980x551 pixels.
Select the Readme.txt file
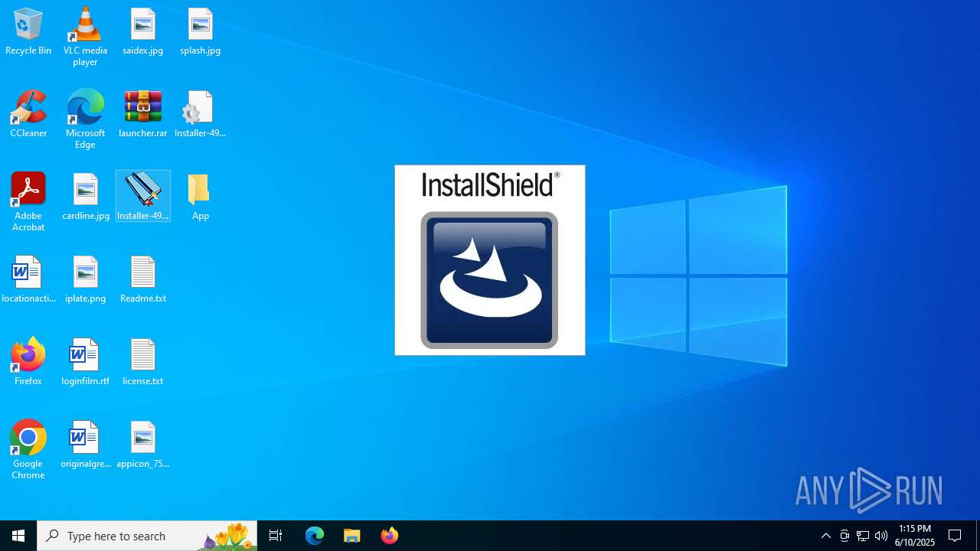pyautogui.click(x=143, y=279)
